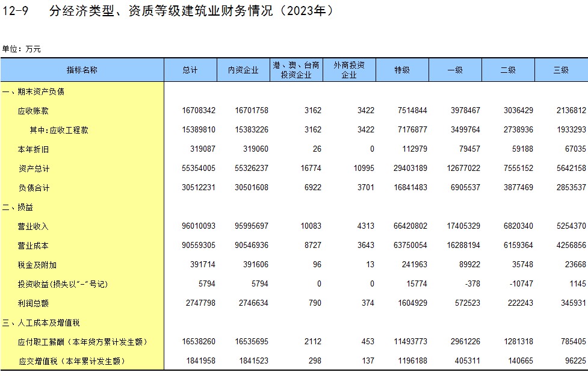Click the value 2747798 for 利润总额
The height and width of the screenshot is (390, 588).
click(200, 303)
